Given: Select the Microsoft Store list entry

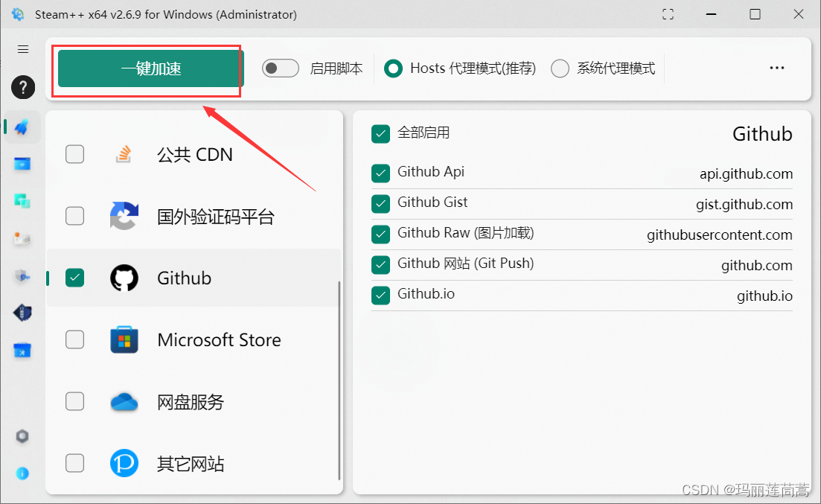Looking at the screenshot, I should (194, 339).
